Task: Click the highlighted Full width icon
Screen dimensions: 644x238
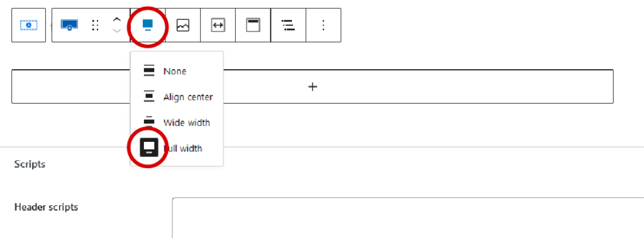Action: pyautogui.click(x=149, y=148)
